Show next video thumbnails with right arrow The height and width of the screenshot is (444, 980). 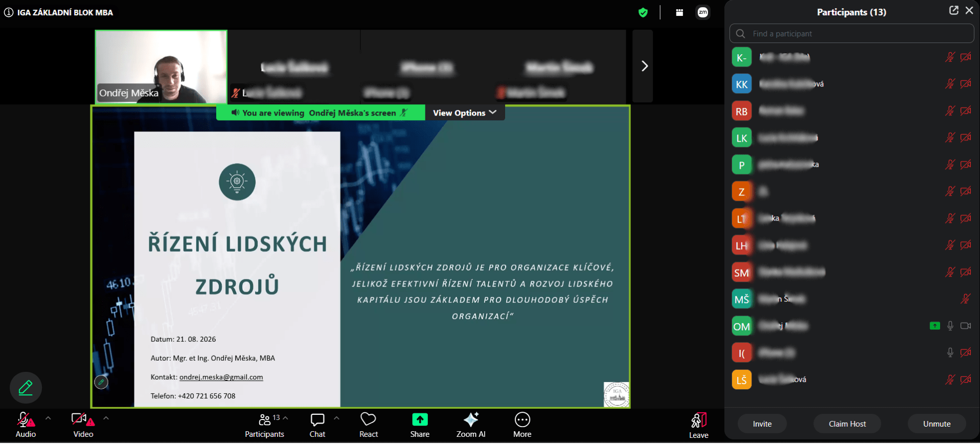643,66
